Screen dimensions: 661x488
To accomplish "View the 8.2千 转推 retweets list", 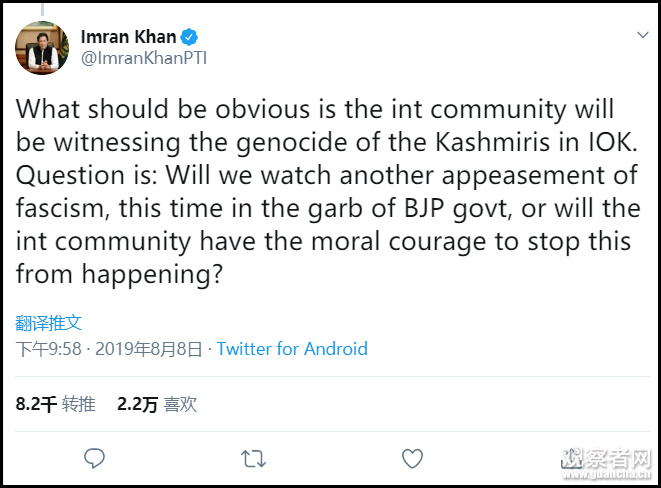I will point(55,404).
